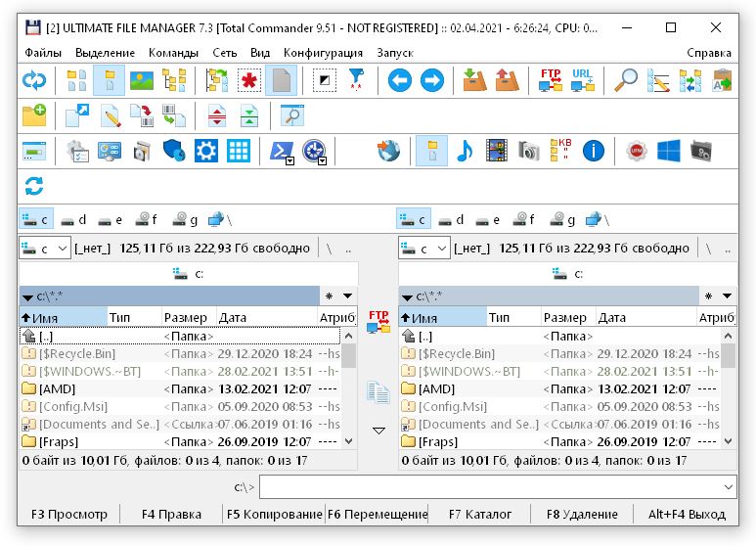
Task: Select drive d in left panel
Action: coord(73,220)
